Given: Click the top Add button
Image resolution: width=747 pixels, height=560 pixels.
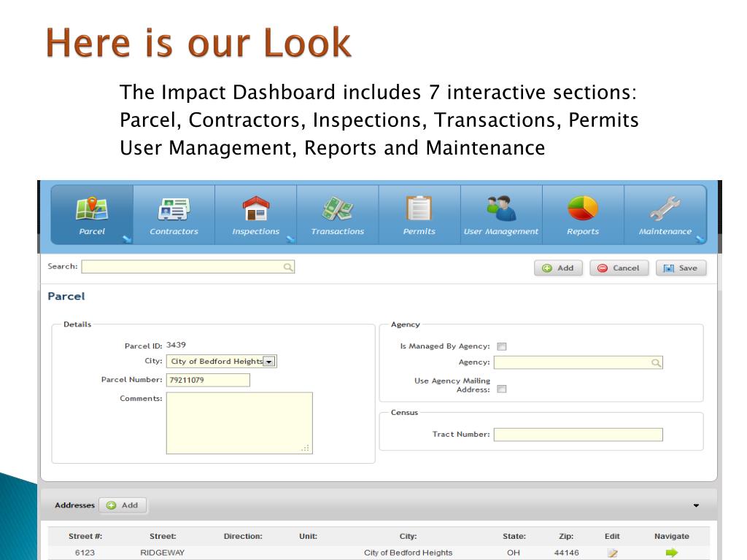Looking at the screenshot, I should pyautogui.click(x=558, y=268).
